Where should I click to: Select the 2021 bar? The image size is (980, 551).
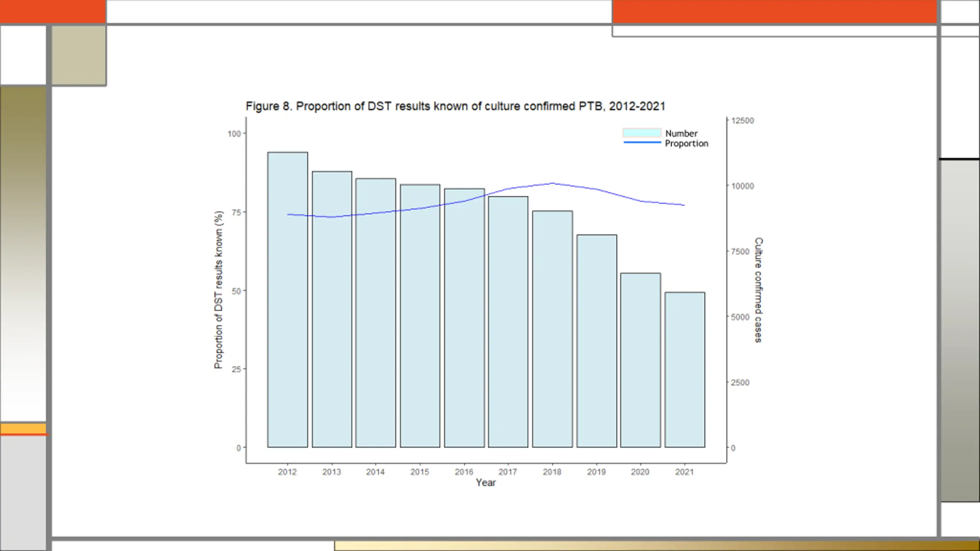(x=685, y=370)
